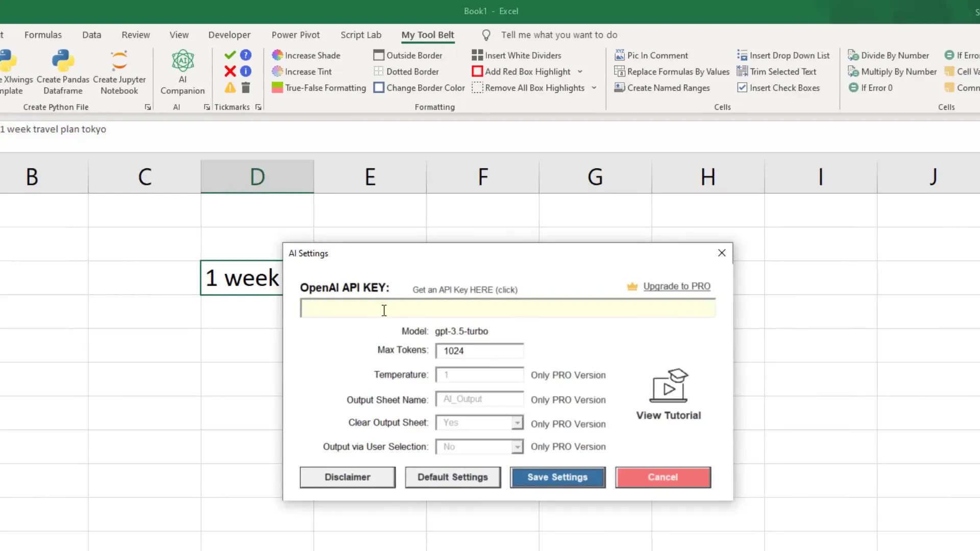The height and width of the screenshot is (551, 980).
Task: Click the trash can tickmark icon
Action: pyautogui.click(x=246, y=88)
